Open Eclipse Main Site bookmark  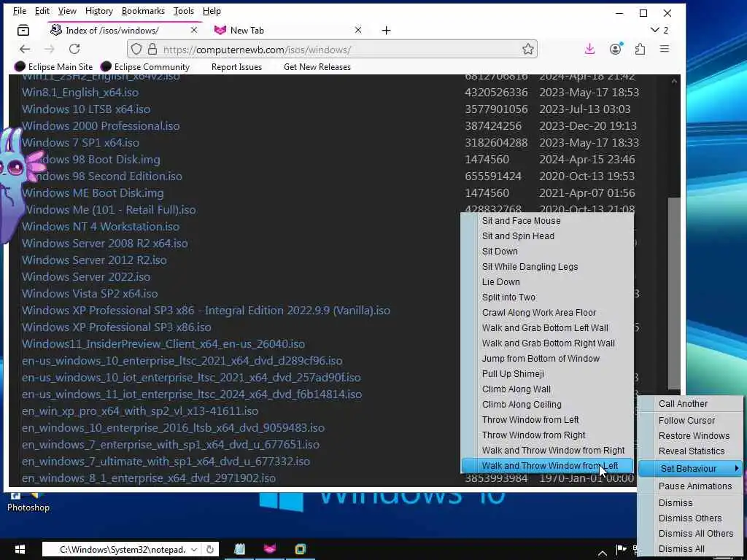click(54, 66)
